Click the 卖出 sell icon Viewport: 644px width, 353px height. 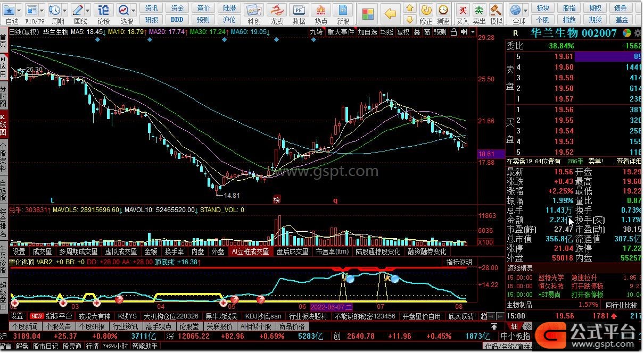480,10
